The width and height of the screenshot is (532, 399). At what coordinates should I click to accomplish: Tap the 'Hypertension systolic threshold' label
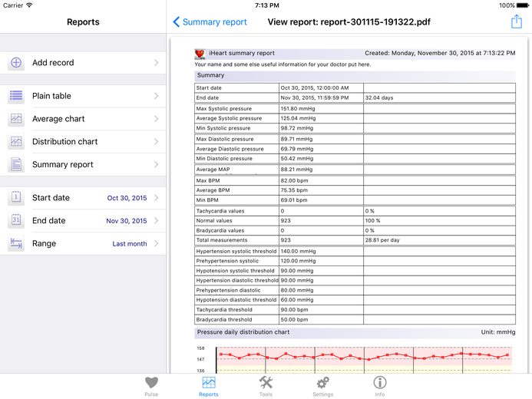tap(236, 251)
